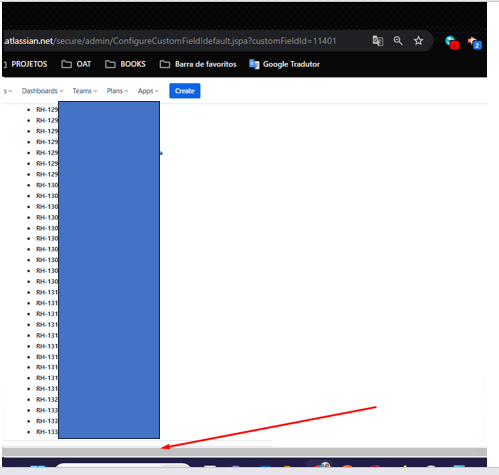Open the zoom magnifier icon in address bar
This screenshot has height=475, width=499.
(398, 41)
